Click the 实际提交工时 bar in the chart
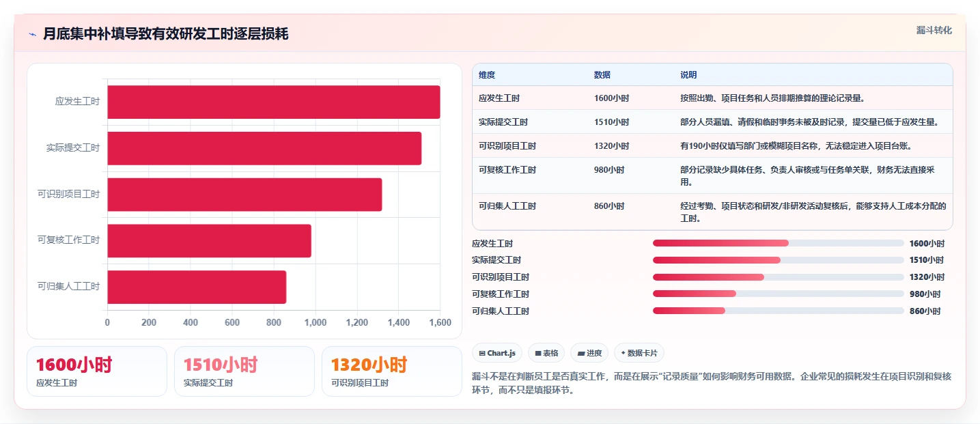 click(264, 148)
